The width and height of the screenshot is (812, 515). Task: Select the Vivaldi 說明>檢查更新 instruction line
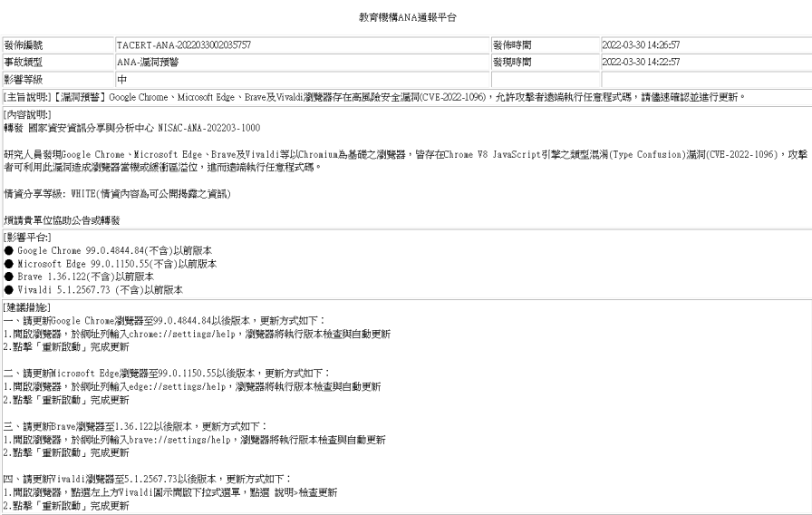click(x=170, y=492)
